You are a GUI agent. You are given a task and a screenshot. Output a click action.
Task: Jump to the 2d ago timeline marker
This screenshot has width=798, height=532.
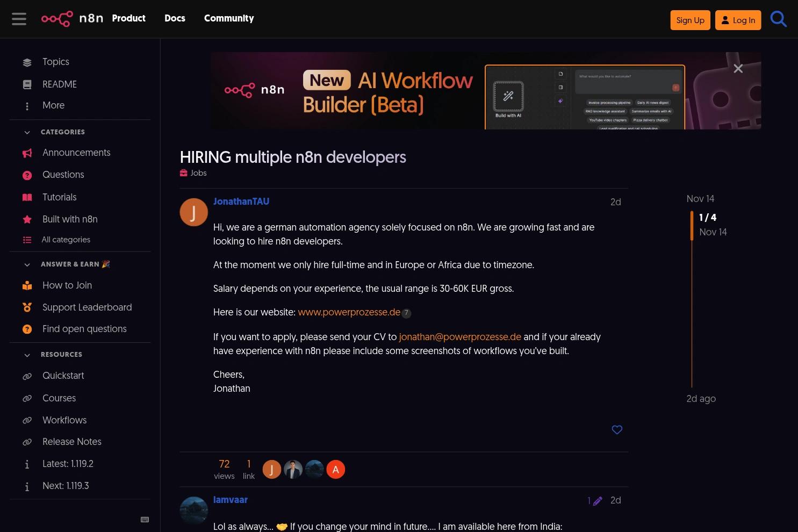coord(701,399)
